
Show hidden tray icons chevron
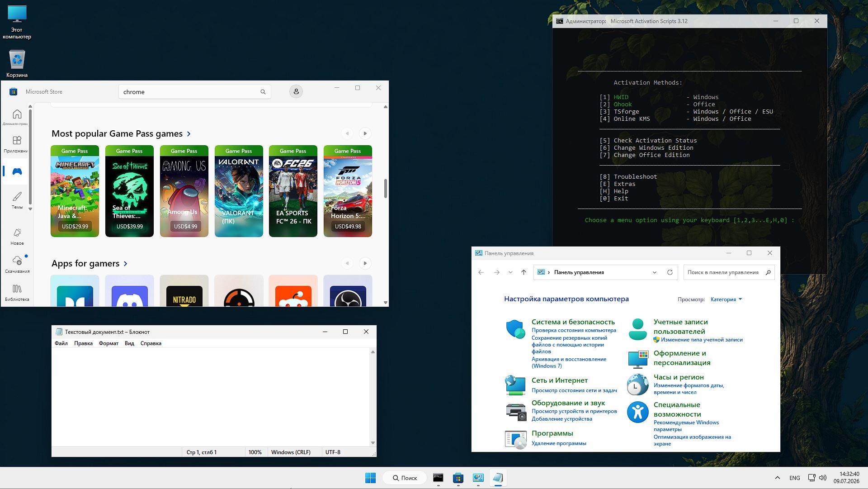[x=777, y=478]
